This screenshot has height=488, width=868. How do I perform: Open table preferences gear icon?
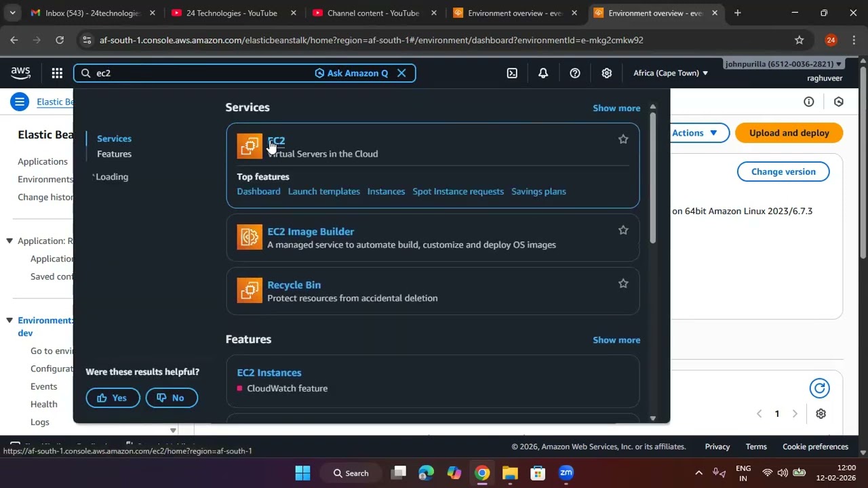821,413
